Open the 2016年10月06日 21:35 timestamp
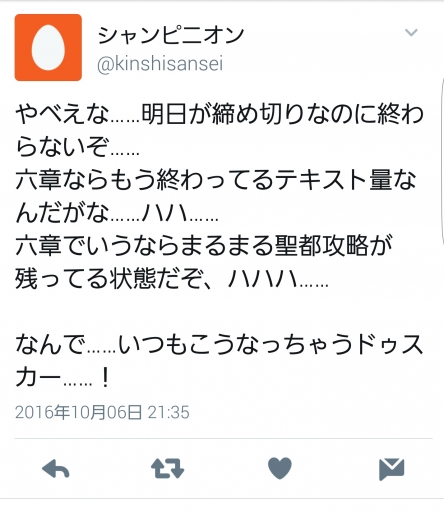 pos(102,412)
